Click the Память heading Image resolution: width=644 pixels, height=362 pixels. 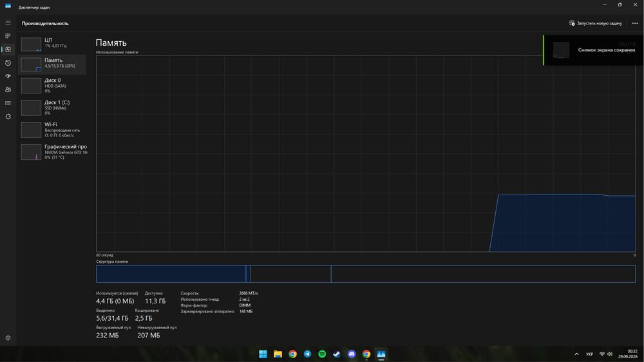pyautogui.click(x=111, y=43)
